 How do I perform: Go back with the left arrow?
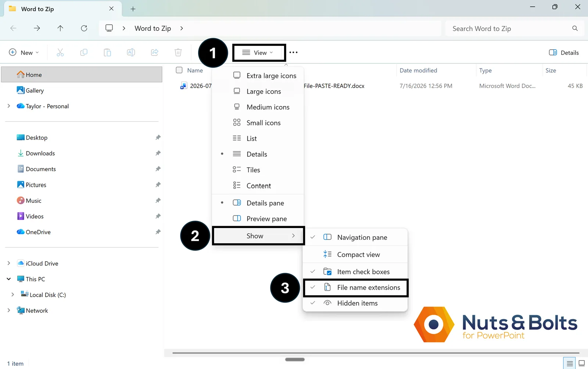tap(13, 28)
